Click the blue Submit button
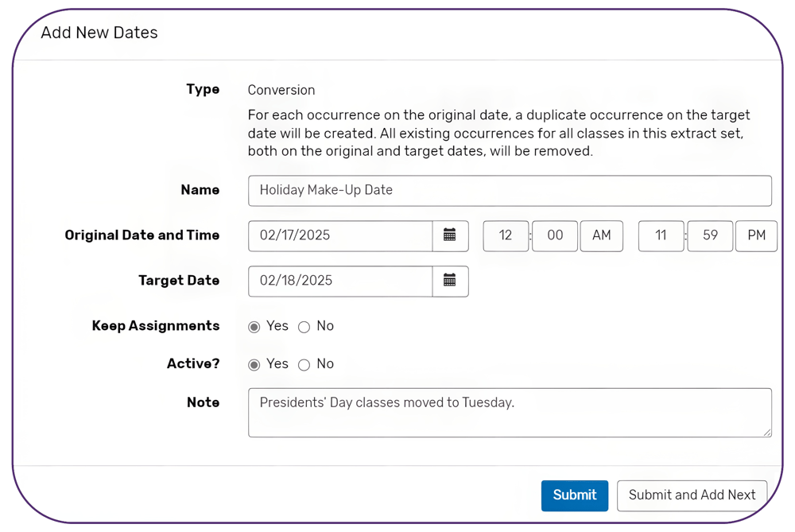Screen dimensions: 795x532 (x=575, y=495)
